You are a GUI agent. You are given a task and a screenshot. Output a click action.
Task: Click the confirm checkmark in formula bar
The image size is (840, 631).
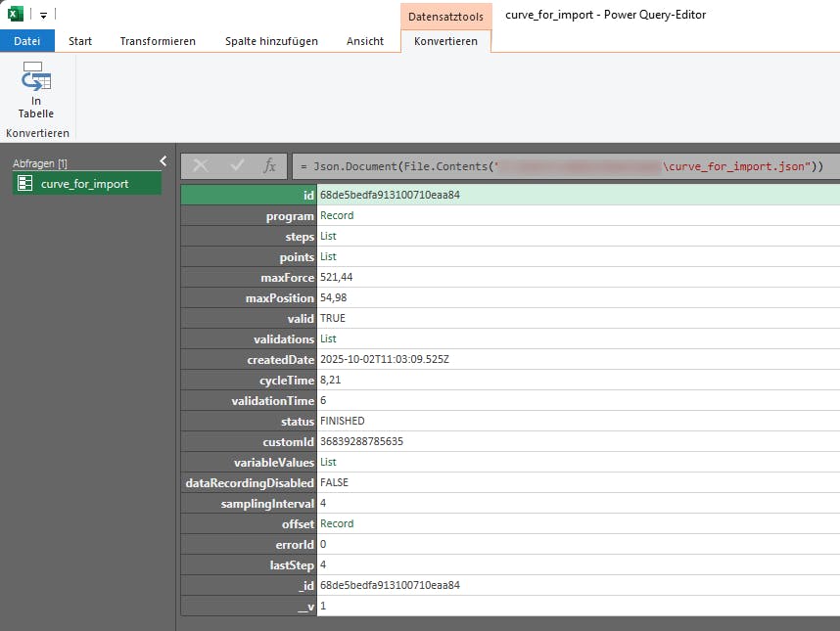tap(236, 166)
